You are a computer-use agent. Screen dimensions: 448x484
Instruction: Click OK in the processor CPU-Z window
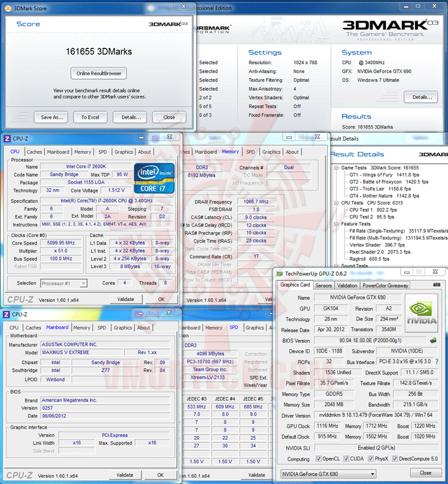[x=161, y=299]
